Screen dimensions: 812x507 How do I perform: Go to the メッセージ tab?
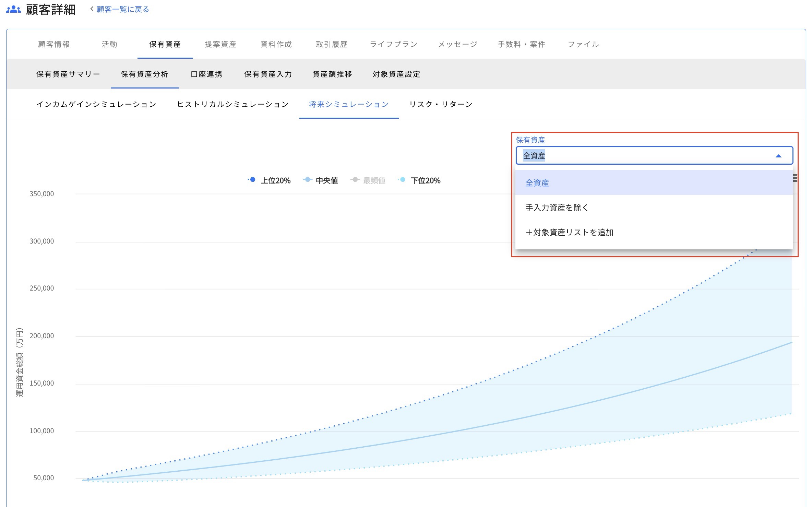point(457,44)
